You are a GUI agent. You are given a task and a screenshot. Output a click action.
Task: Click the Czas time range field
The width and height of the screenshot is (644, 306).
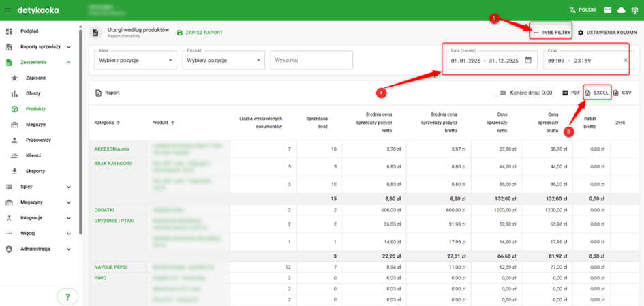pos(587,61)
